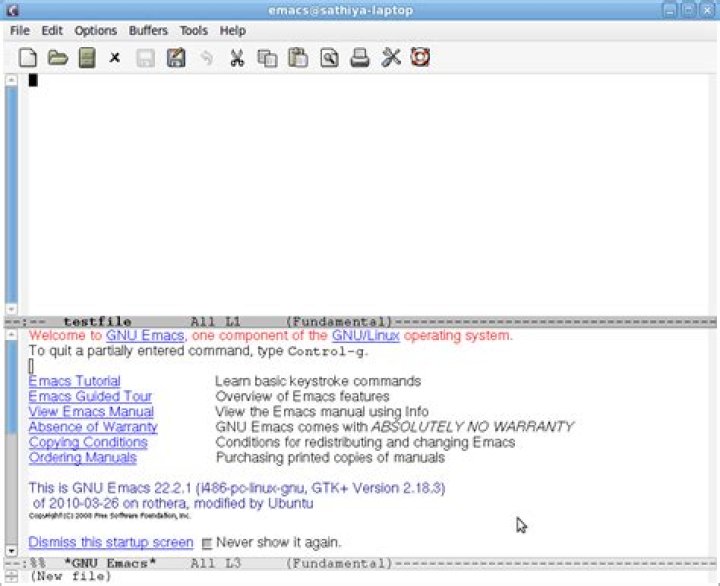Start a search with the magnifier icon

(329, 58)
